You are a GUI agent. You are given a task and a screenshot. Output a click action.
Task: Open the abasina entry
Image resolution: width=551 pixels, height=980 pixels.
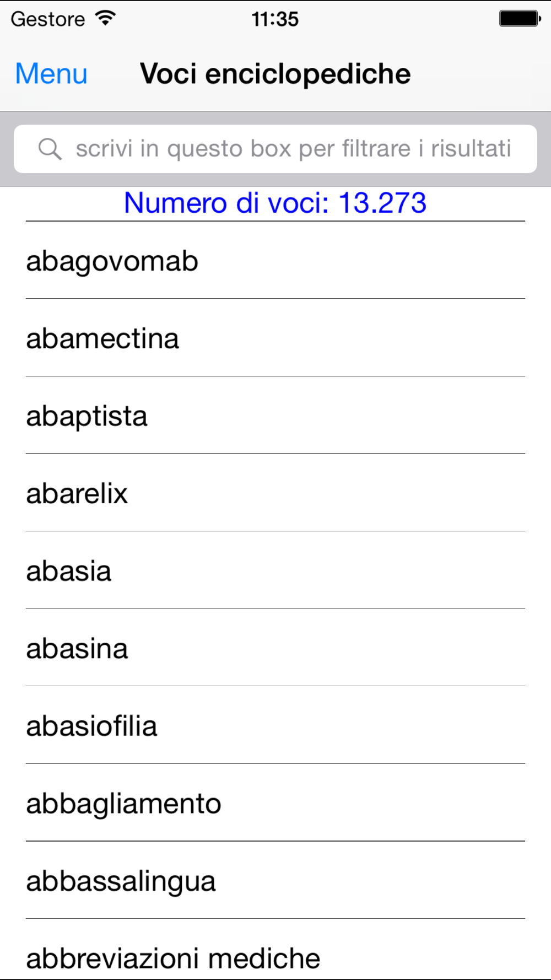coord(275,648)
